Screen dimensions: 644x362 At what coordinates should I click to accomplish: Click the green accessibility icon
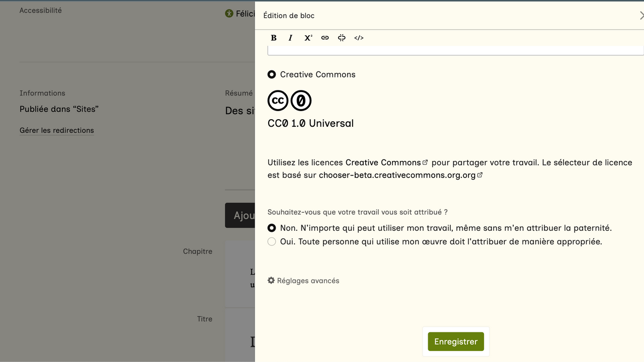click(229, 14)
